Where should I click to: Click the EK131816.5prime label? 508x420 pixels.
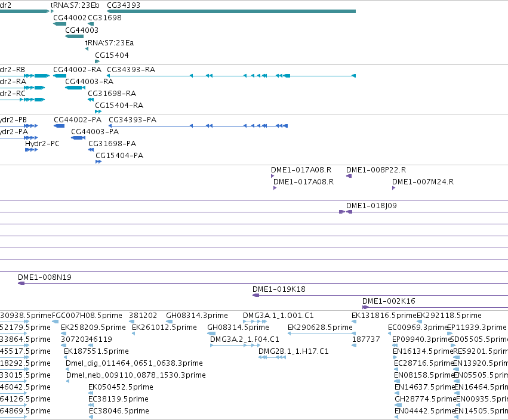(384, 316)
